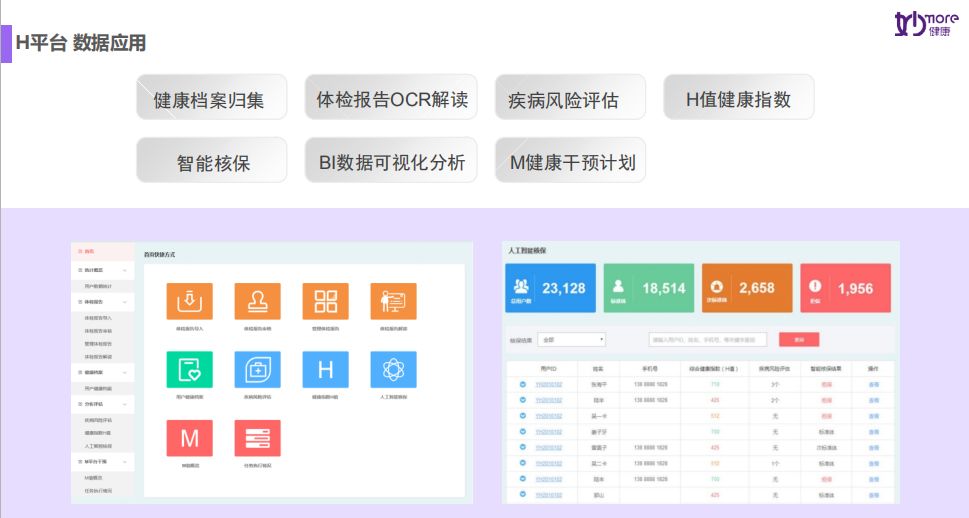The image size is (969, 518).
Task: Expand the first table row for 张海宁
Action: [x=520, y=383]
